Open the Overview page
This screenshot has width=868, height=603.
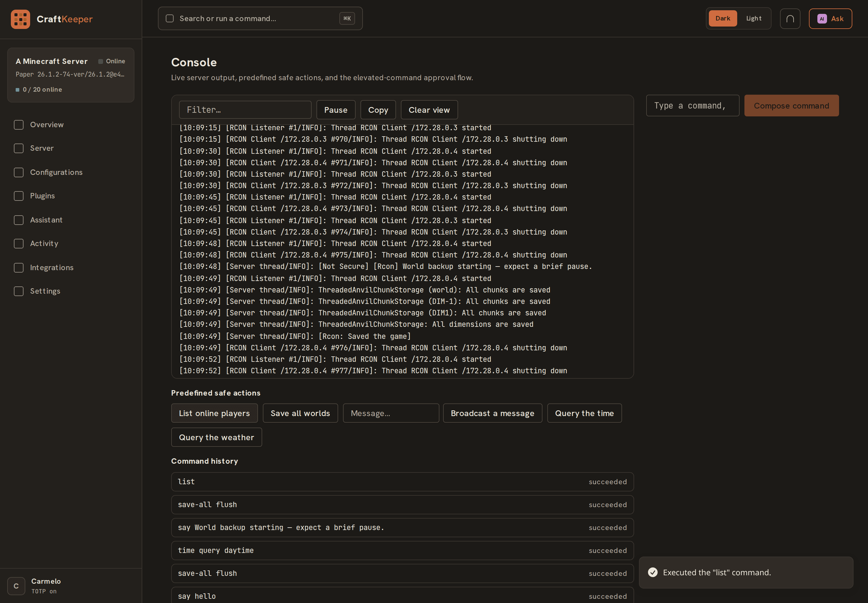click(x=71, y=125)
